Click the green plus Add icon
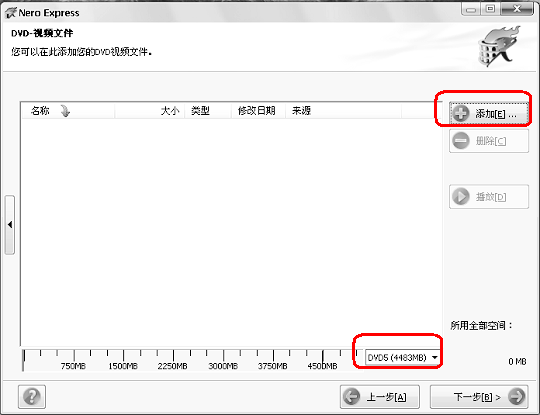The image size is (540, 415). tap(461, 113)
